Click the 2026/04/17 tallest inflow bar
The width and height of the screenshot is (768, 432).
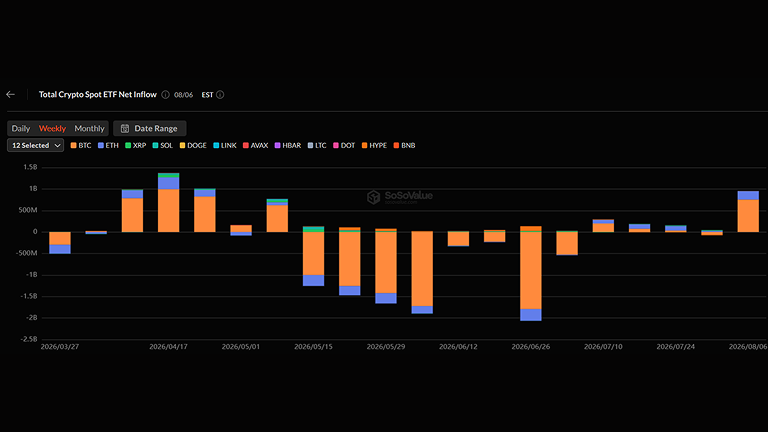168,202
